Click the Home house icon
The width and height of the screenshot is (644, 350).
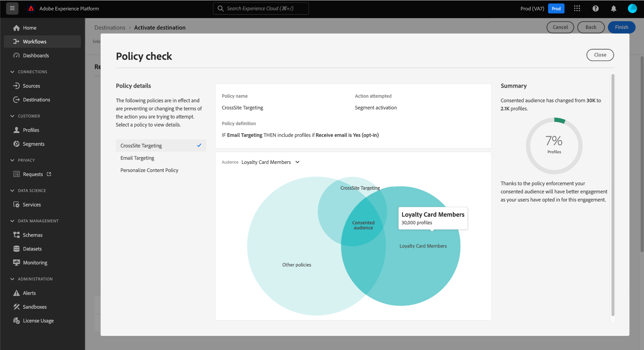tap(16, 28)
